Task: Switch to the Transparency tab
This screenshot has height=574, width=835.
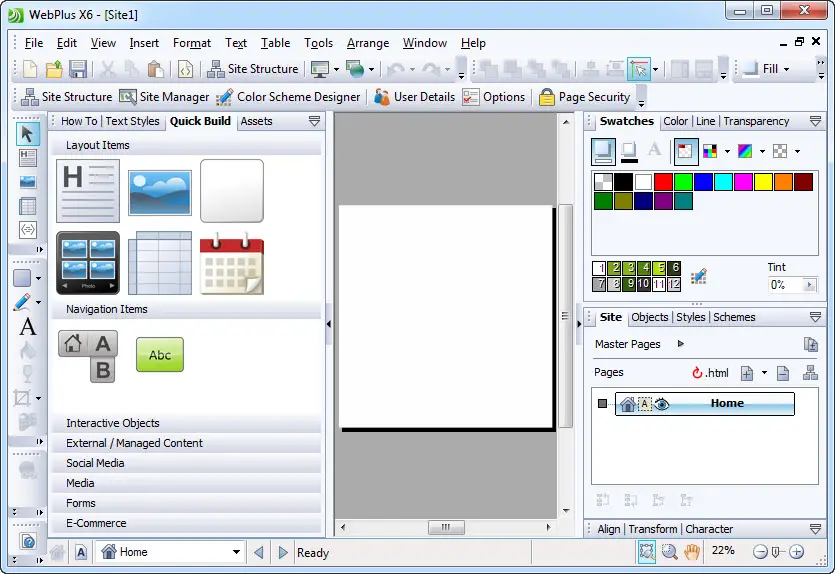Action: coord(756,121)
